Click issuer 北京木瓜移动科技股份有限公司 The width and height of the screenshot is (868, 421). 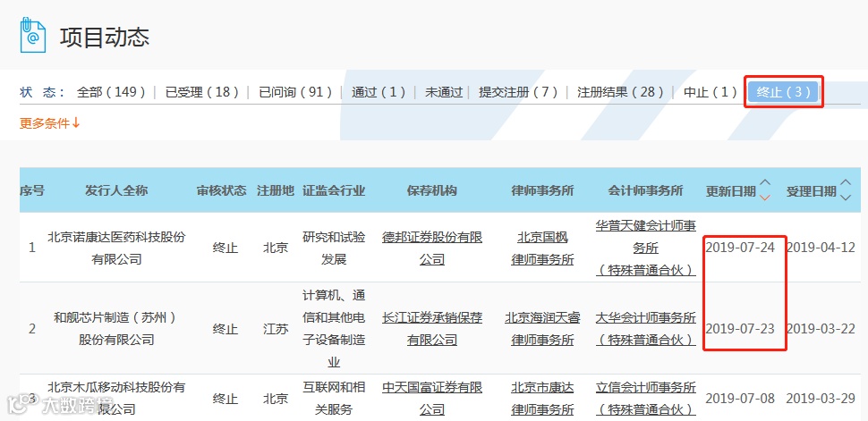tap(116, 399)
